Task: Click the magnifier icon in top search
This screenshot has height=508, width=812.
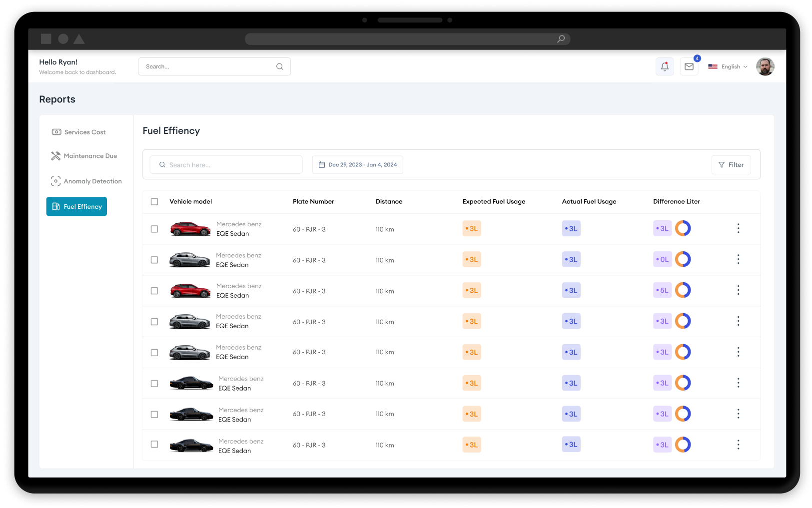Action: tap(280, 66)
